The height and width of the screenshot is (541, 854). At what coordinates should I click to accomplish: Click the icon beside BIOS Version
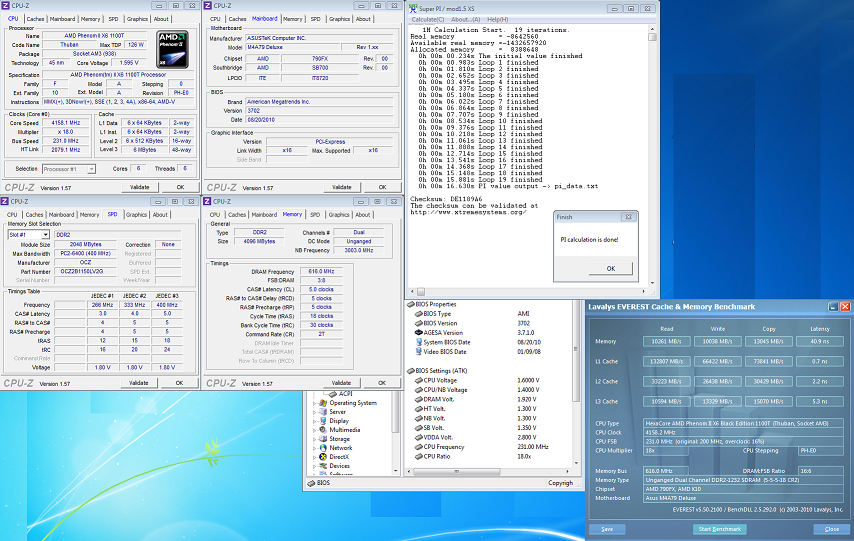coord(419,323)
